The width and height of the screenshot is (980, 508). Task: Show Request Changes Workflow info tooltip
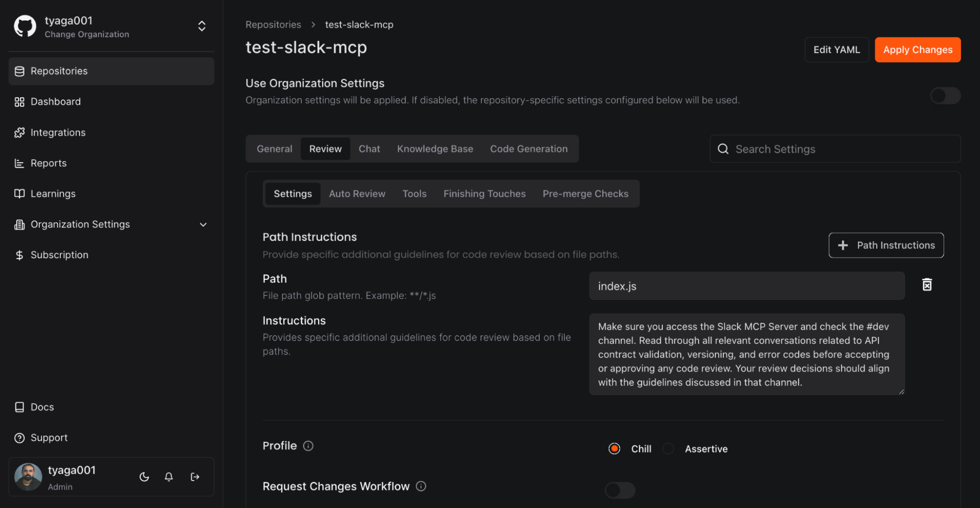click(x=421, y=486)
